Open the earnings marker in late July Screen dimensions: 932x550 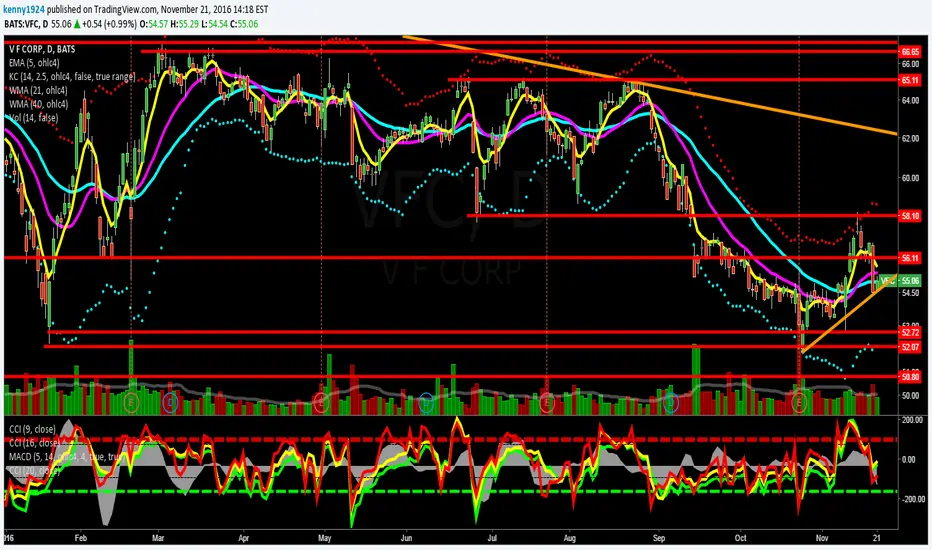(547, 403)
